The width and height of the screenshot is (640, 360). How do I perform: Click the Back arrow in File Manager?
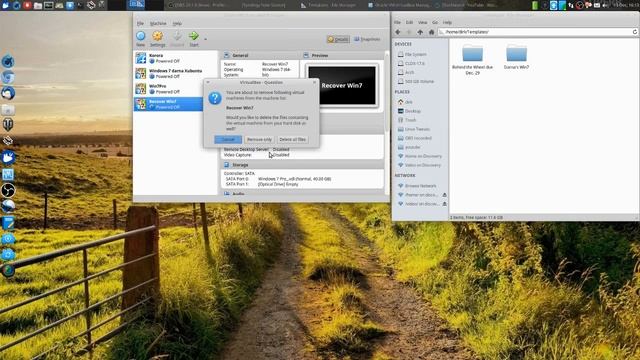(398, 32)
